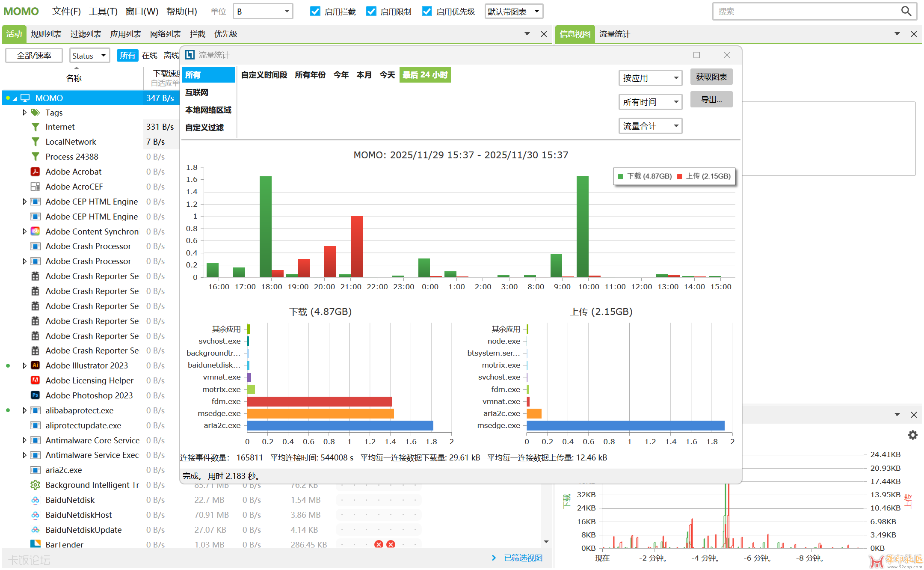Expand the Adobe Illustrator 2023 tree node

coord(24,365)
